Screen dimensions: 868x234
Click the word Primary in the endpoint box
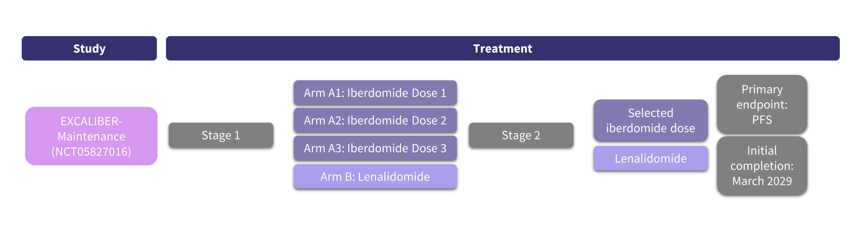coord(762,89)
